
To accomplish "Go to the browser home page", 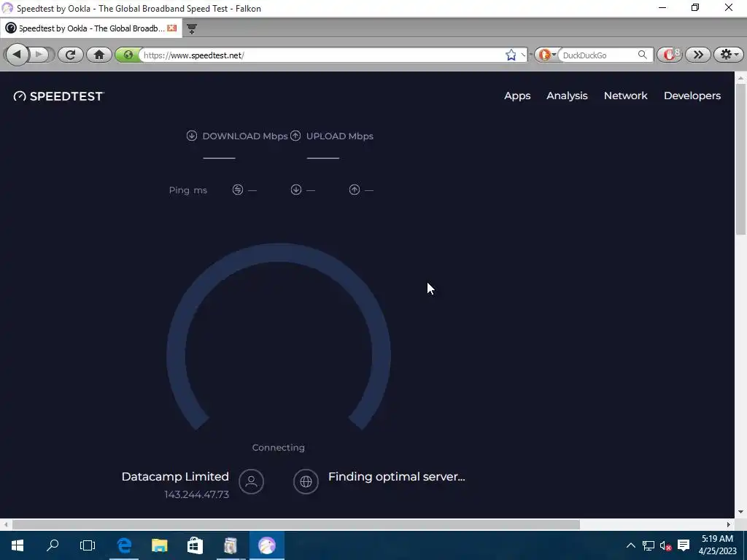I will [x=99, y=55].
